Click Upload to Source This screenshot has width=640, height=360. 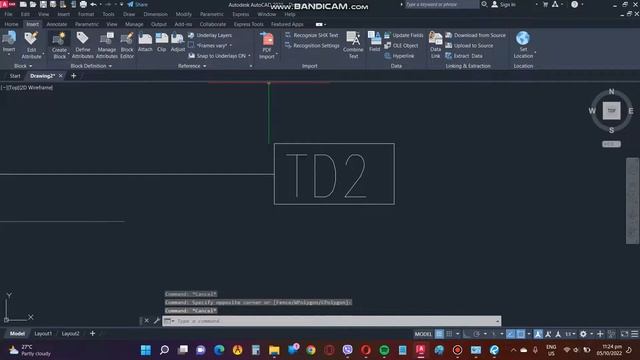[x=469, y=46]
